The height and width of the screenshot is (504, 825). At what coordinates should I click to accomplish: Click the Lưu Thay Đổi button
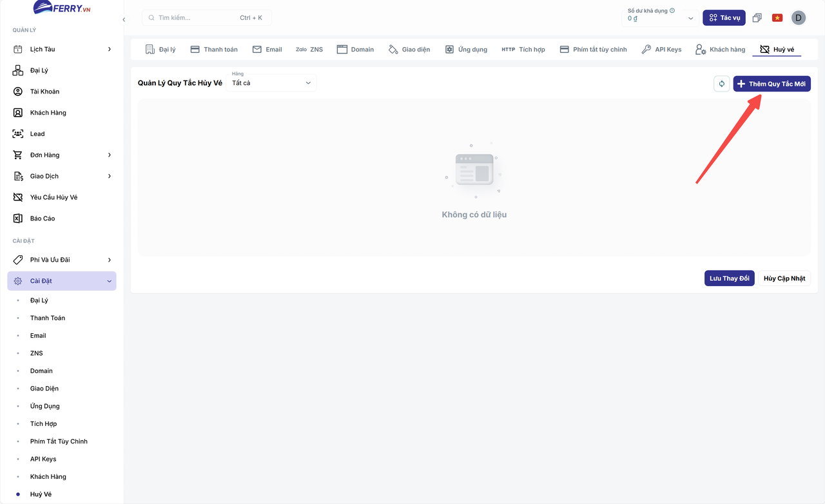click(x=730, y=278)
